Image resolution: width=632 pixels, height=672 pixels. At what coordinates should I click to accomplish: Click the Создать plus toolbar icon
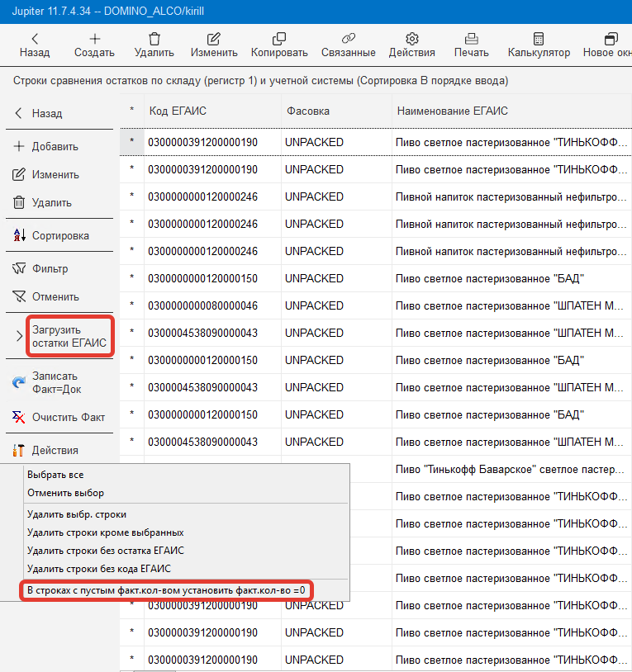point(94,39)
